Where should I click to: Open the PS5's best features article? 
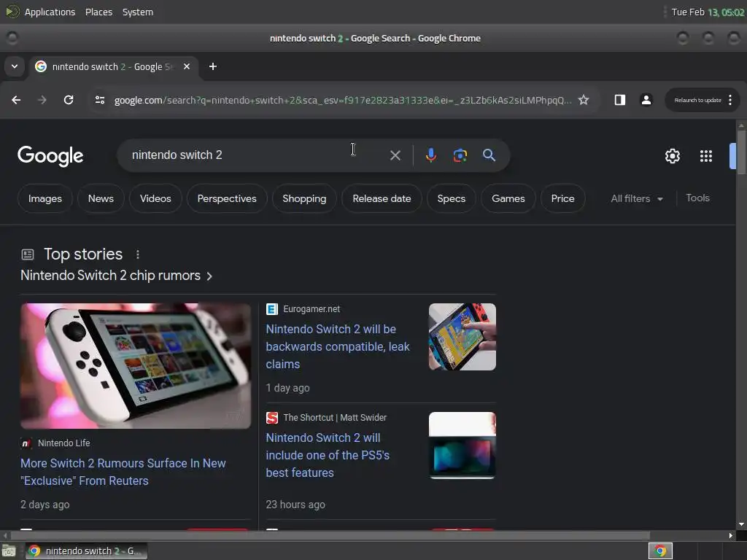point(328,455)
